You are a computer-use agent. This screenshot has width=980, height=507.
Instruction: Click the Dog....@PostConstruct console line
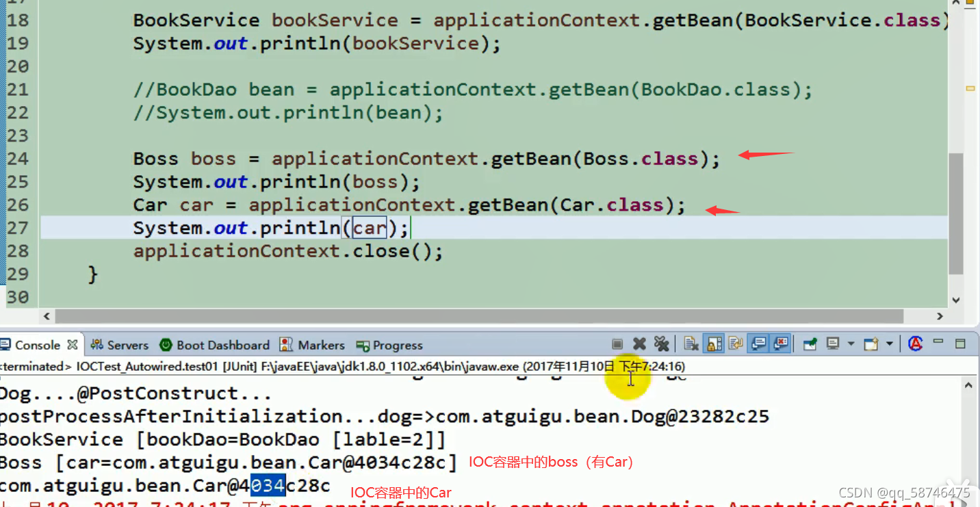136,393
